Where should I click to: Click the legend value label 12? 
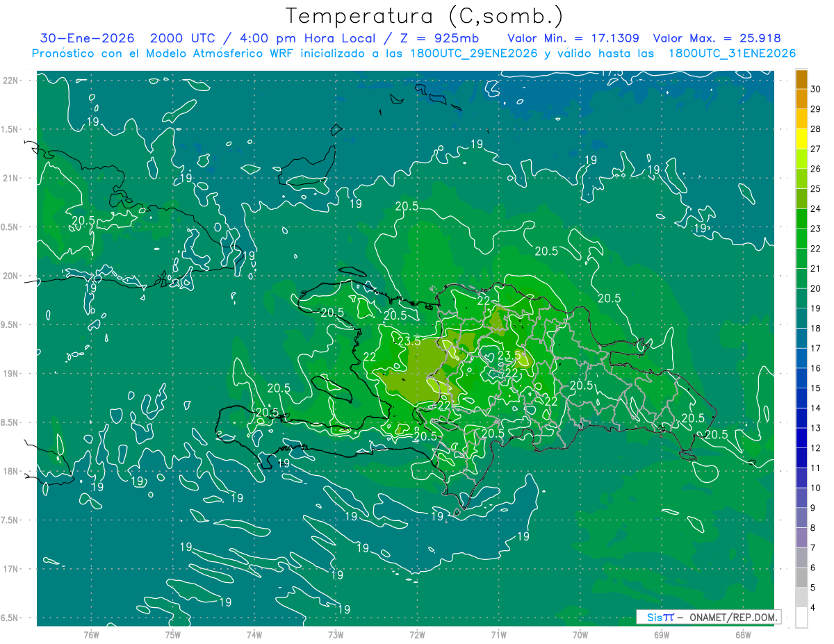tap(815, 448)
